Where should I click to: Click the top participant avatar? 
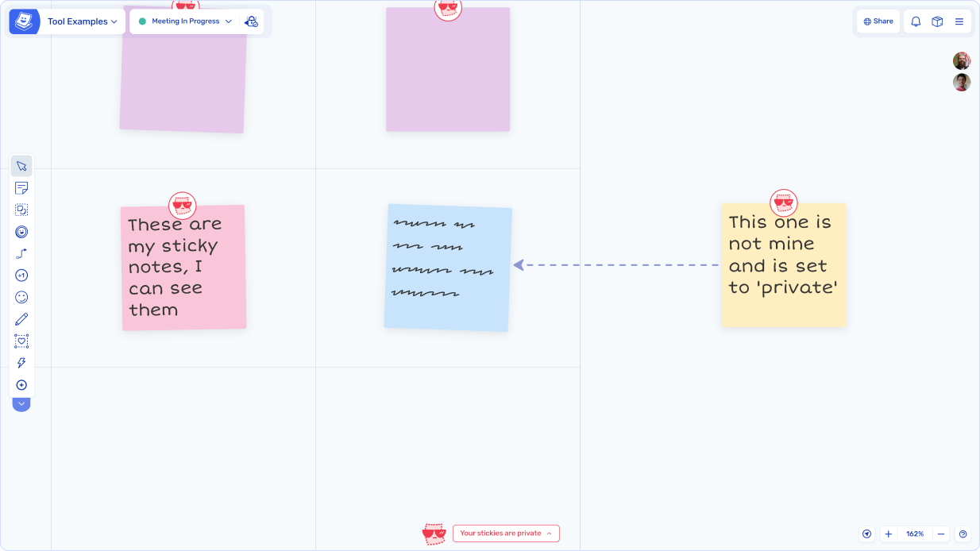(x=961, y=61)
